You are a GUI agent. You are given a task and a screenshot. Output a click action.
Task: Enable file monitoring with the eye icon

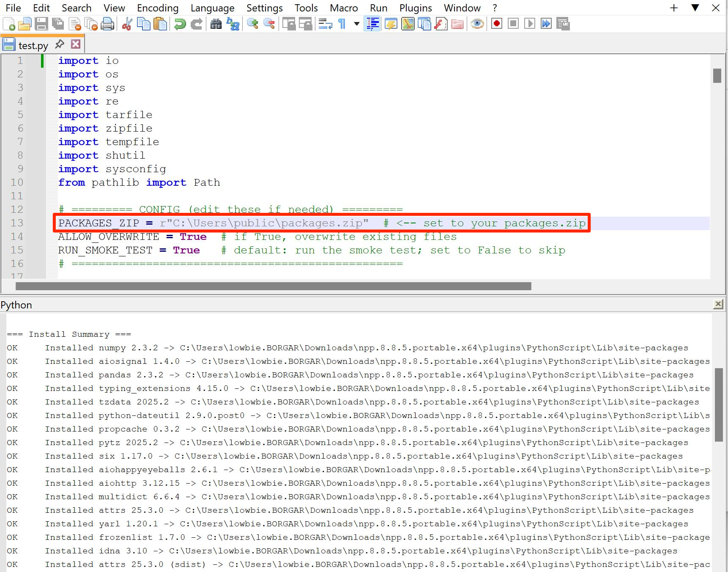[477, 24]
